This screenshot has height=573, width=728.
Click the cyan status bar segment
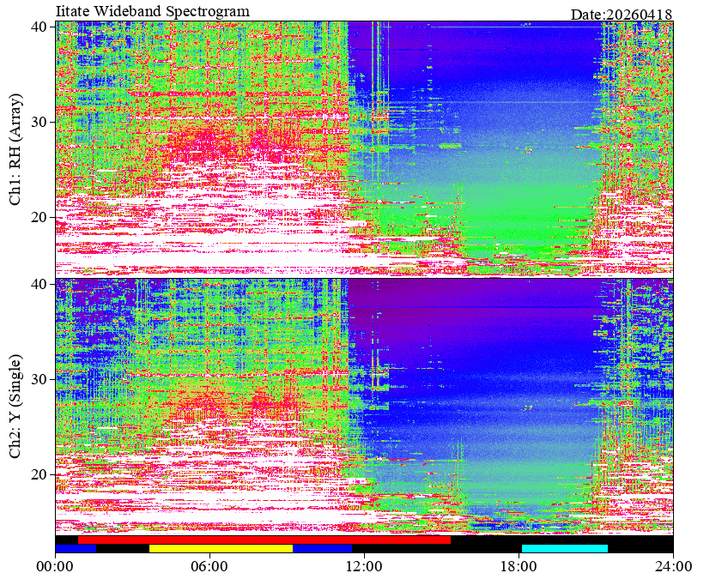pyautogui.click(x=565, y=548)
